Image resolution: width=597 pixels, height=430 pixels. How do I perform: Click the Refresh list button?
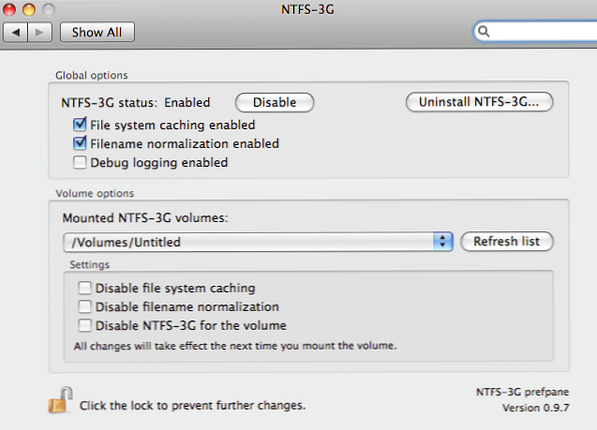pos(506,241)
